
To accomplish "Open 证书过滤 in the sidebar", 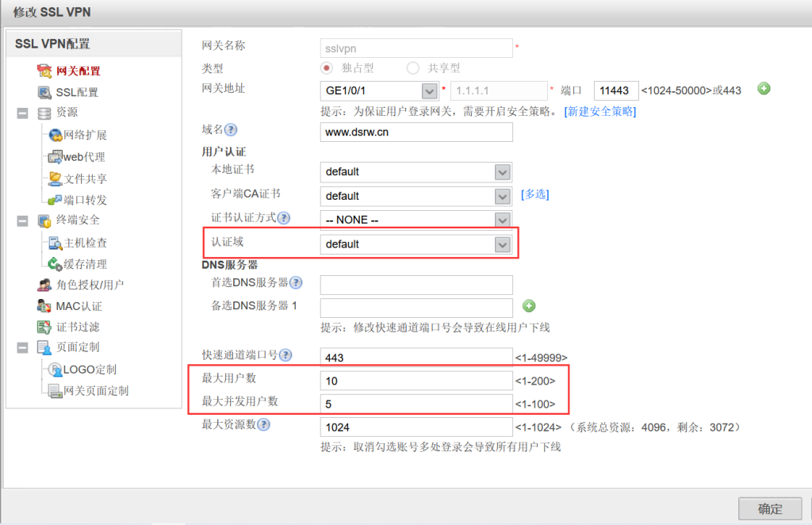I will [x=78, y=327].
